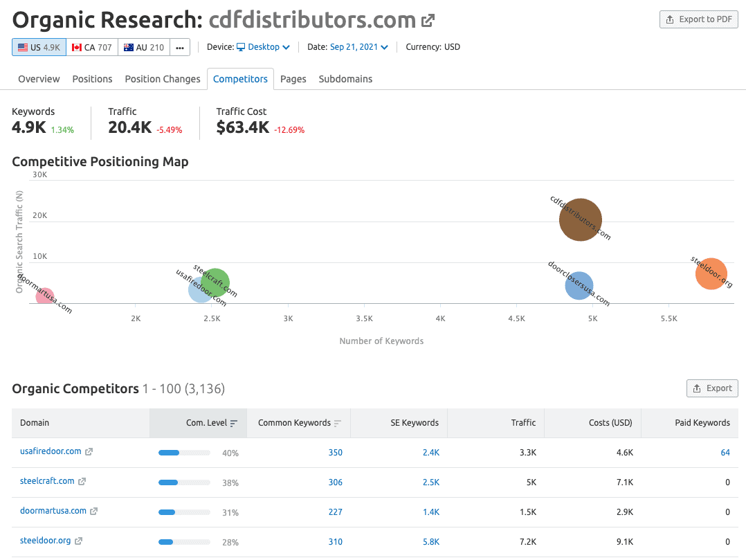This screenshot has width=746, height=560.
Task: Click the blue doorclosersusa.com bubble
Action: click(579, 285)
